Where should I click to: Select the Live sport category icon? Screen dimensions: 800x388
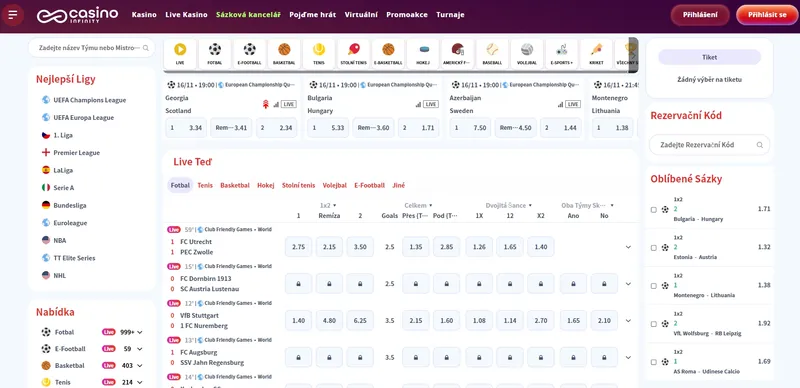click(180, 54)
